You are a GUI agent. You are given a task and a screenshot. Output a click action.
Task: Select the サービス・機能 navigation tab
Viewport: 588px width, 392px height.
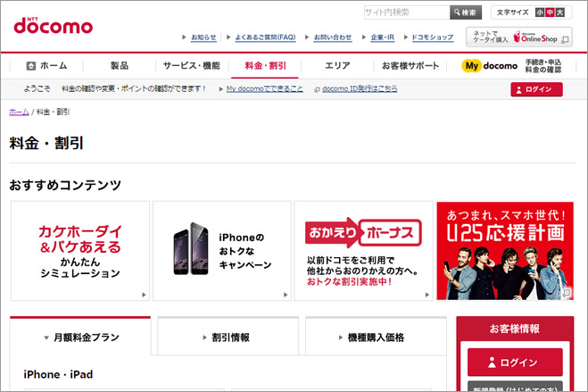click(192, 66)
